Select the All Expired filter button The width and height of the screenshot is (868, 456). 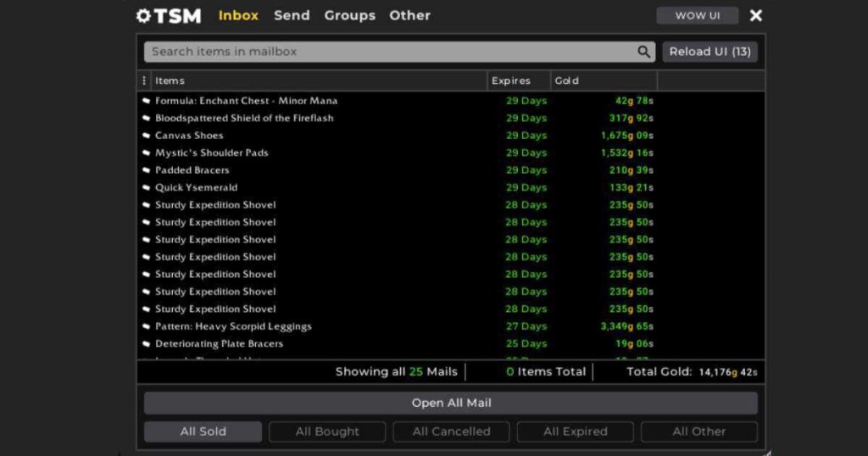575,431
